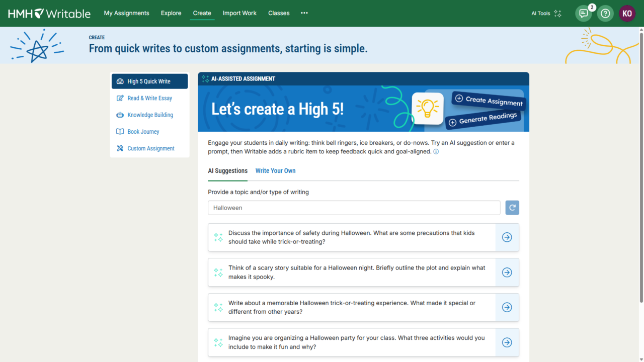Screen dimensions: 644x362
Task: Open the three-dot more menu in navigation
Action: click(x=304, y=13)
